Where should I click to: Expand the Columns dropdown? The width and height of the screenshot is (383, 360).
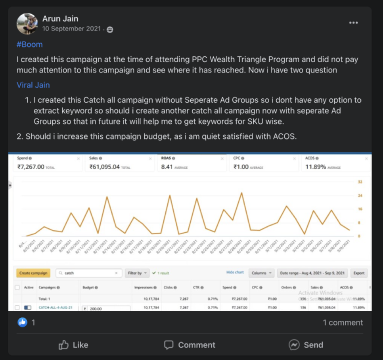pos(261,273)
